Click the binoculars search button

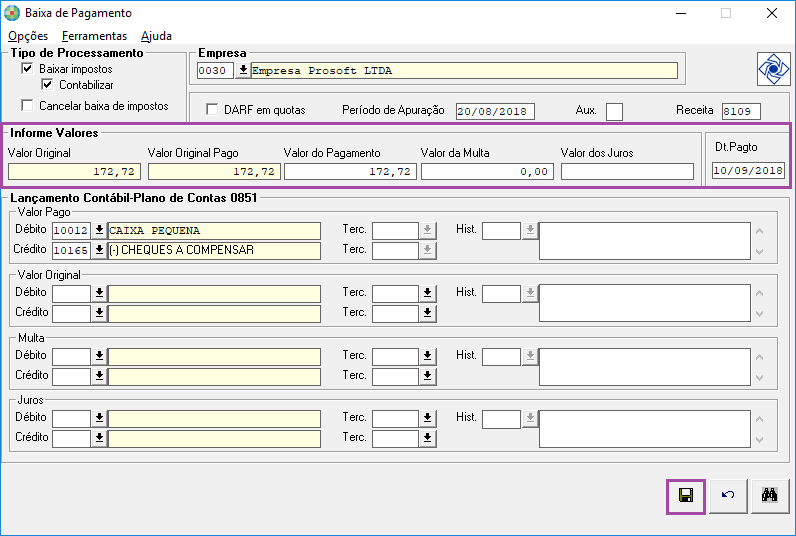pos(770,496)
